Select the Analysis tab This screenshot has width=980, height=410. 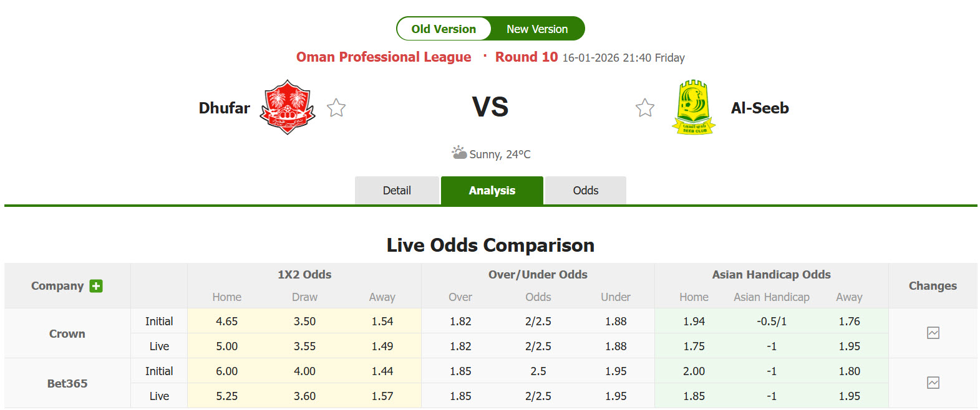click(492, 190)
